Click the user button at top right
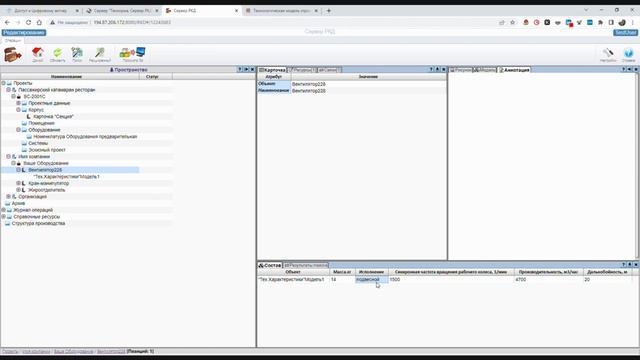Viewport: 640px width, 360px height. point(625,33)
